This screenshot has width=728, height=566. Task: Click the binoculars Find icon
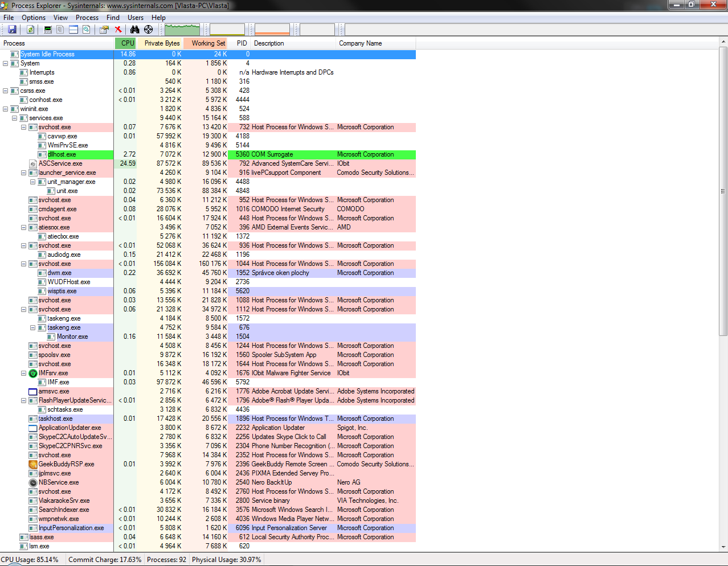pos(135,30)
